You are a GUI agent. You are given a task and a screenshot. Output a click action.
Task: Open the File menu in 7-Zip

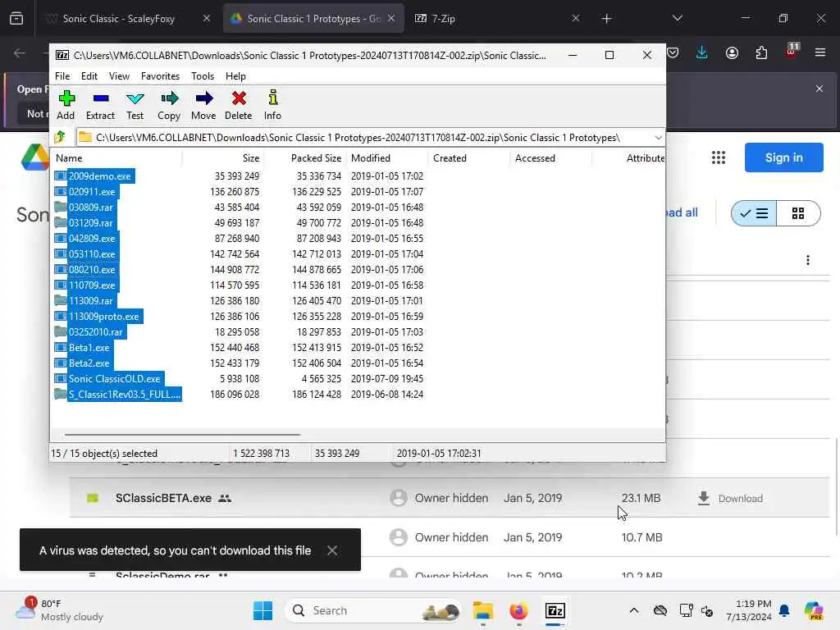pos(62,76)
